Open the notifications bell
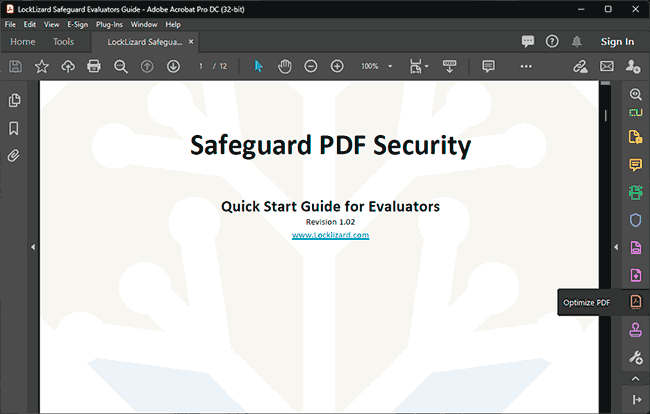The width and height of the screenshot is (650, 414). (x=577, y=41)
